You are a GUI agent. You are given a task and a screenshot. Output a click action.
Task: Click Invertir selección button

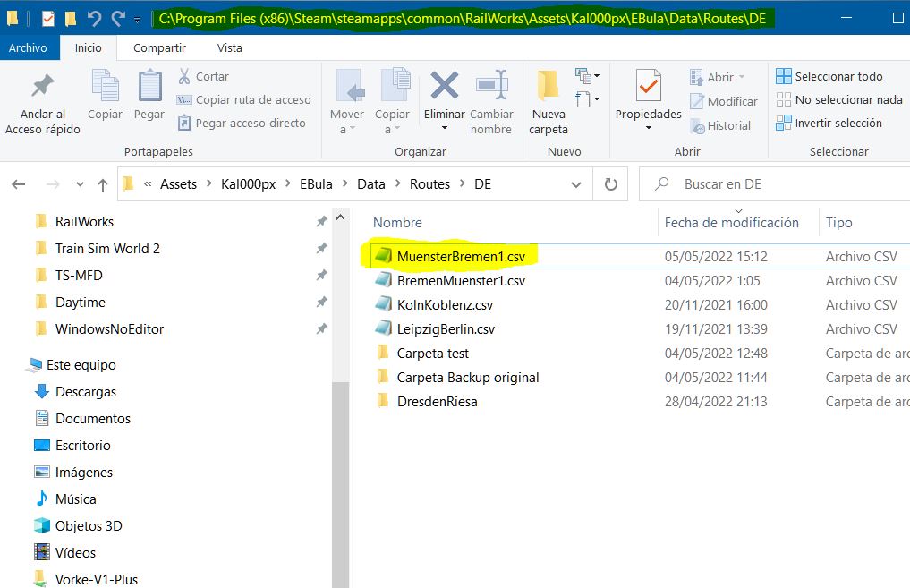[829, 124]
